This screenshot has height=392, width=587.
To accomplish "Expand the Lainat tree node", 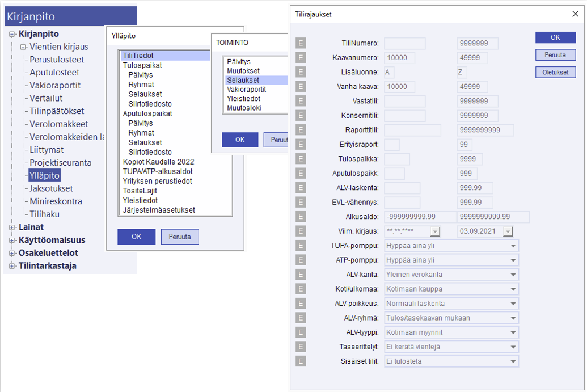I will coord(12,227).
